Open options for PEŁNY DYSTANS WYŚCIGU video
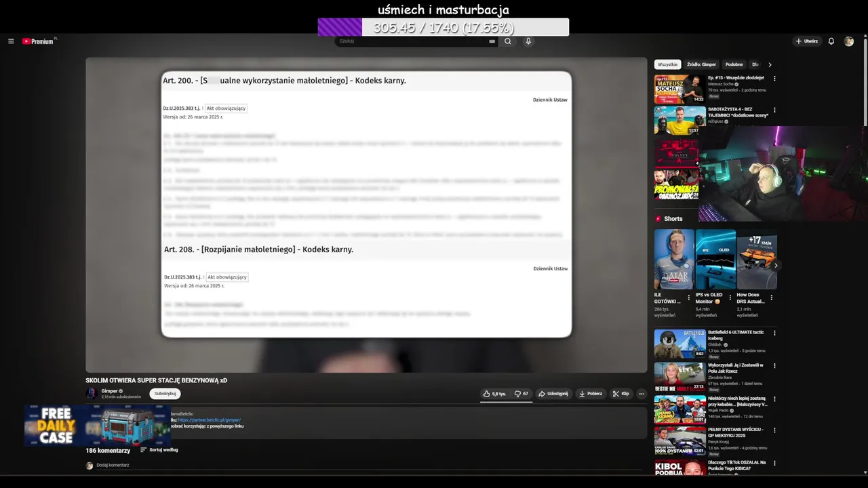The height and width of the screenshot is (488, 868). click(x=774, y=430)
